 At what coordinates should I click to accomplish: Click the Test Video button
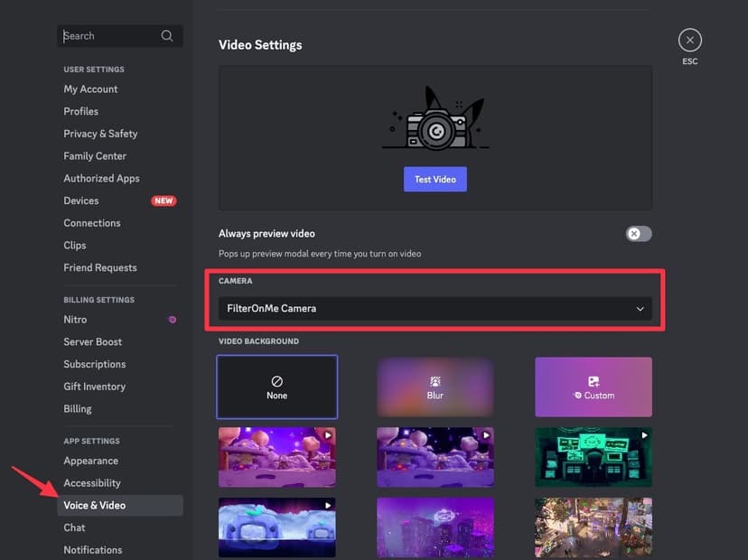[435, 179]
